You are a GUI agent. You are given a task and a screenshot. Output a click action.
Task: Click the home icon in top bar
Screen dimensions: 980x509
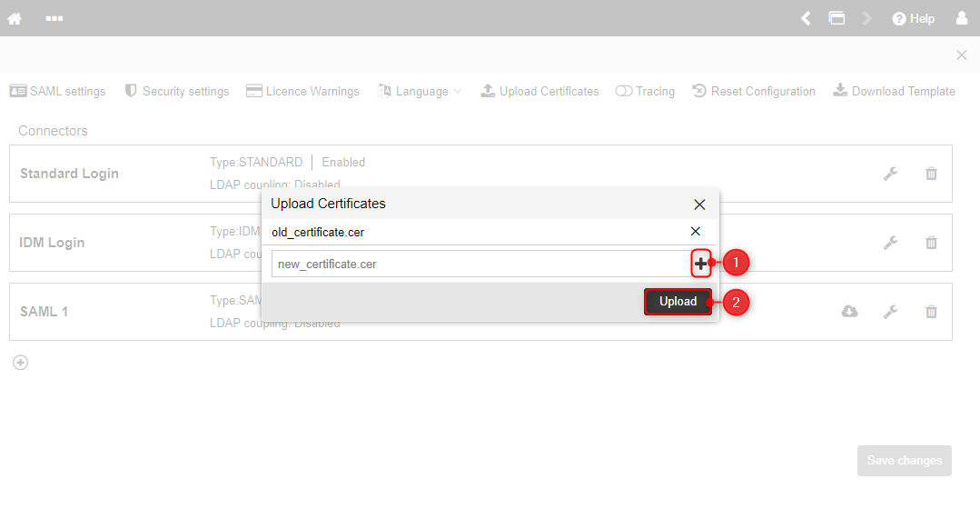[15, 19]
